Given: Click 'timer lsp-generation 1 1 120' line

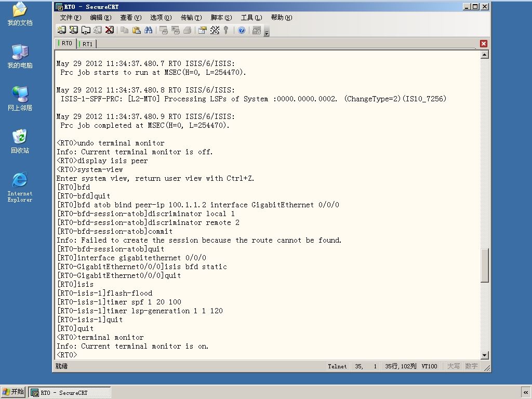Looking at the screenshot, I should pyautogui.click(x=140, y=311).
